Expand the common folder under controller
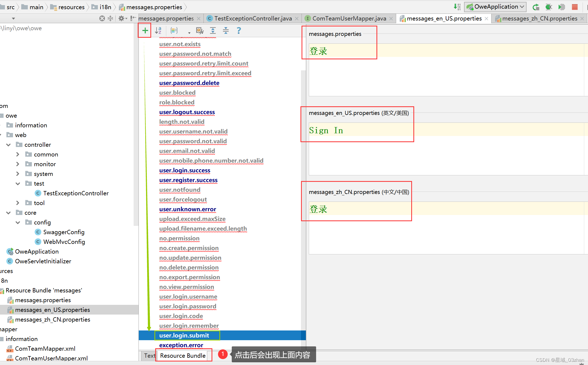 tap(18, 154)
